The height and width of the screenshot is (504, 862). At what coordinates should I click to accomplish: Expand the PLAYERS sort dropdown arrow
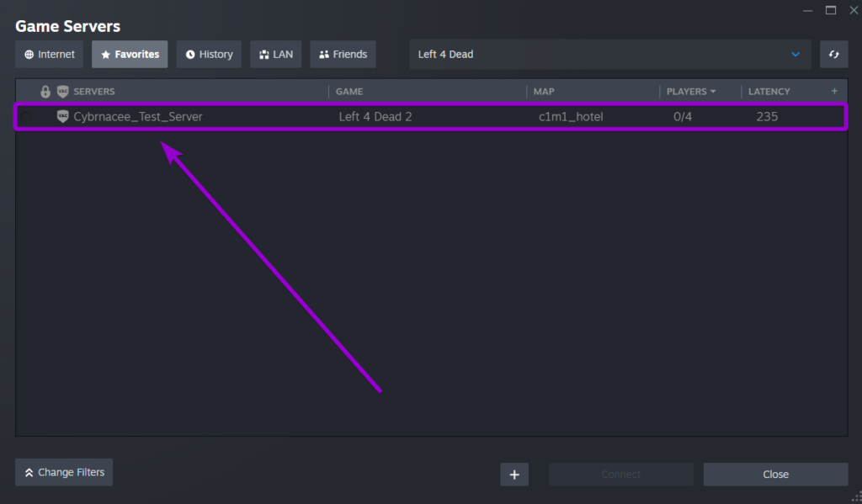[x=716, y=91]
